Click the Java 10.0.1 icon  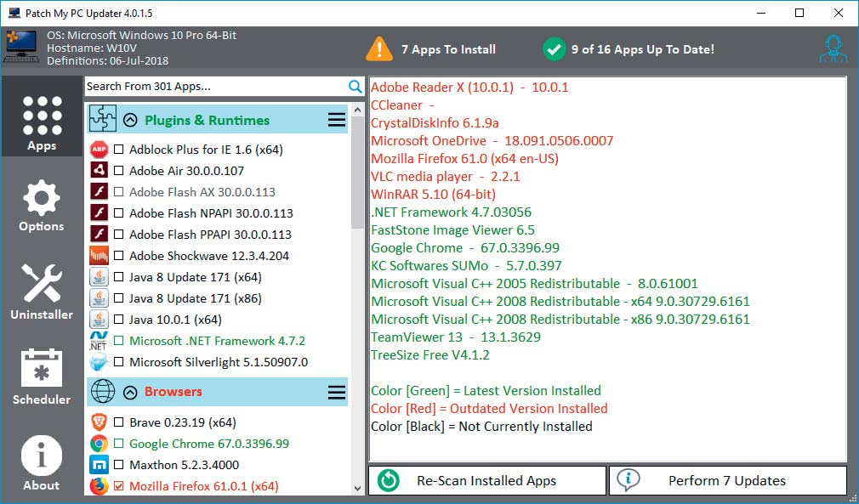[x=100, y=320]
